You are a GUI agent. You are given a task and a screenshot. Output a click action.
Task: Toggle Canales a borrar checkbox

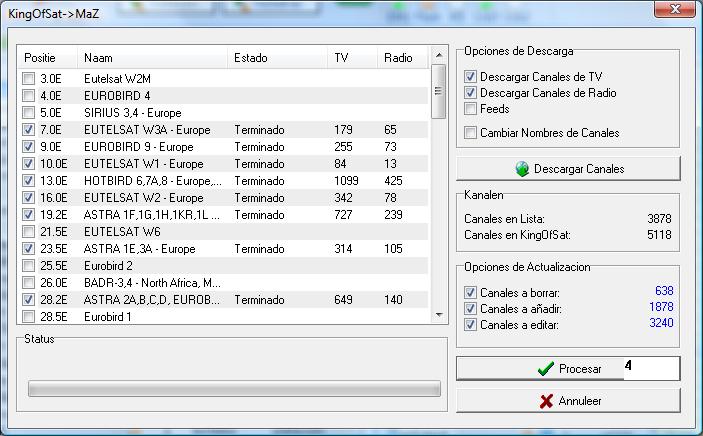(x=470, y=293)
